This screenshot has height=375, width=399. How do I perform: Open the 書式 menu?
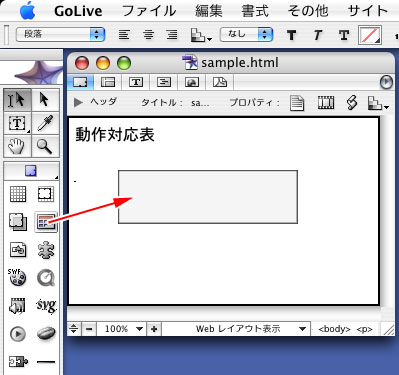[x=255, y=11]
